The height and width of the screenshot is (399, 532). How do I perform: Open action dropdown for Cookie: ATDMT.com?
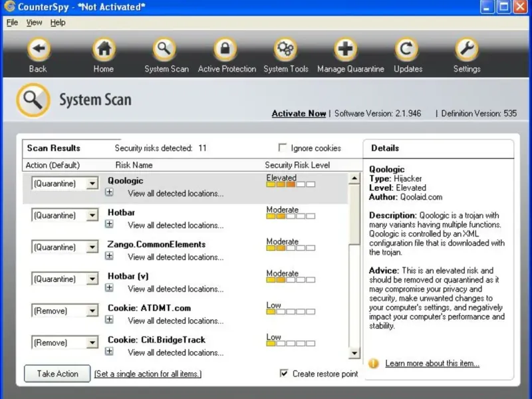[x=92, y=311]
